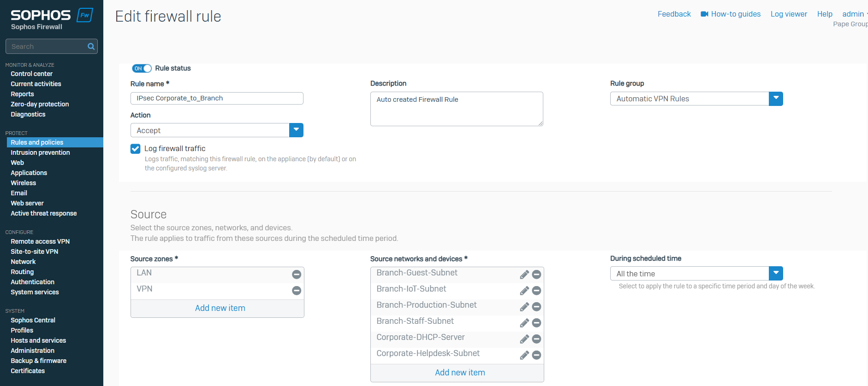Open How-to guides link
Screen dimensions: 868x386
[x=736, y=14]
